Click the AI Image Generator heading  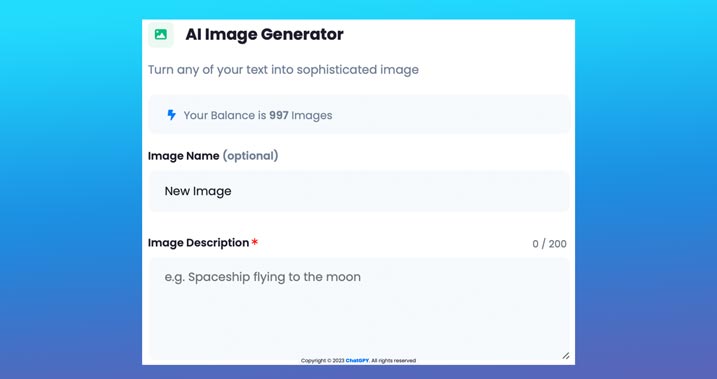(264, 34)
